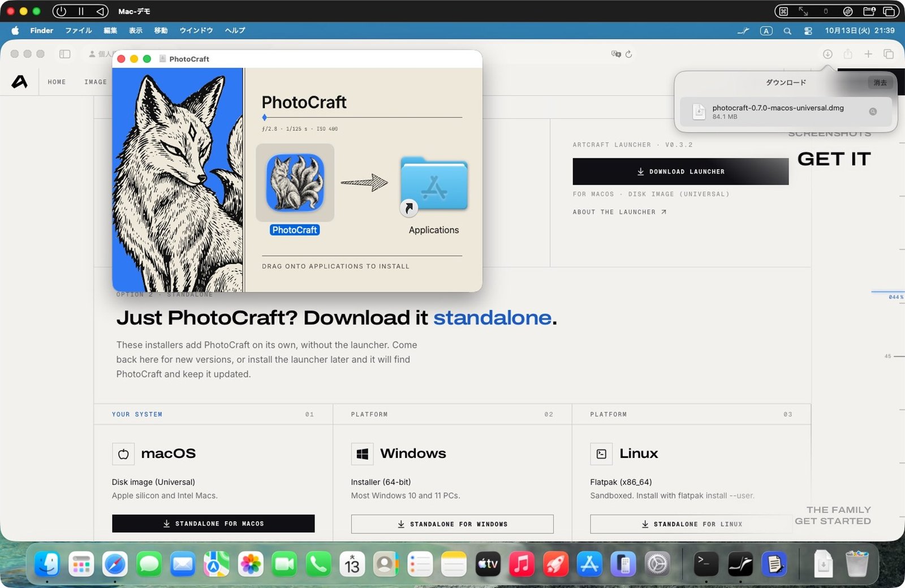Toggle the Safari sidebar button
The width and height of the screenshot is (905, 588).
(65, 54)
